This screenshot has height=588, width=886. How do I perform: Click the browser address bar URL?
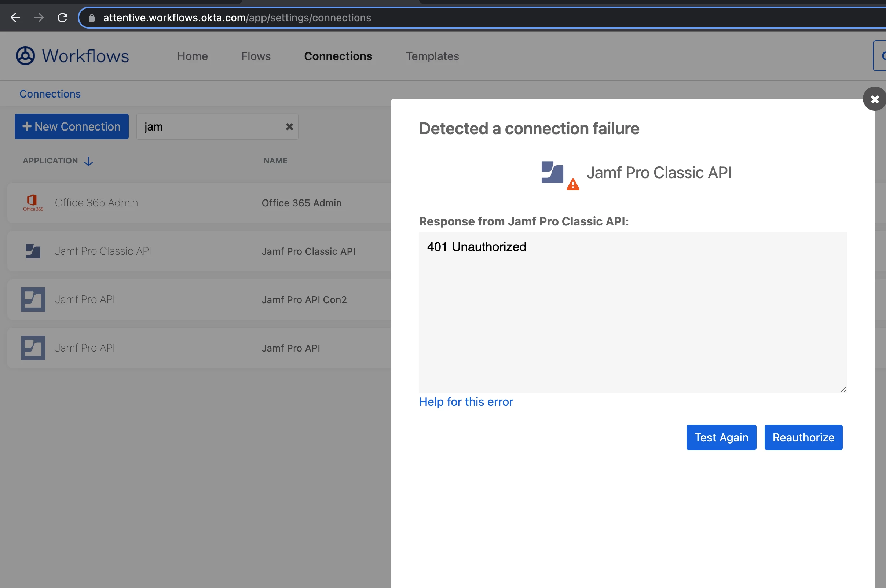pyautogui.click(x=237, y=18)
